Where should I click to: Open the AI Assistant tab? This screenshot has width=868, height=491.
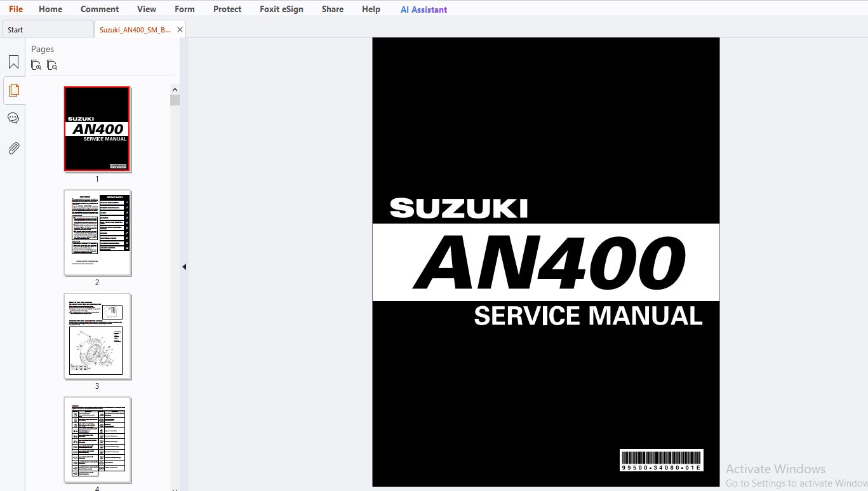point(424,10)
